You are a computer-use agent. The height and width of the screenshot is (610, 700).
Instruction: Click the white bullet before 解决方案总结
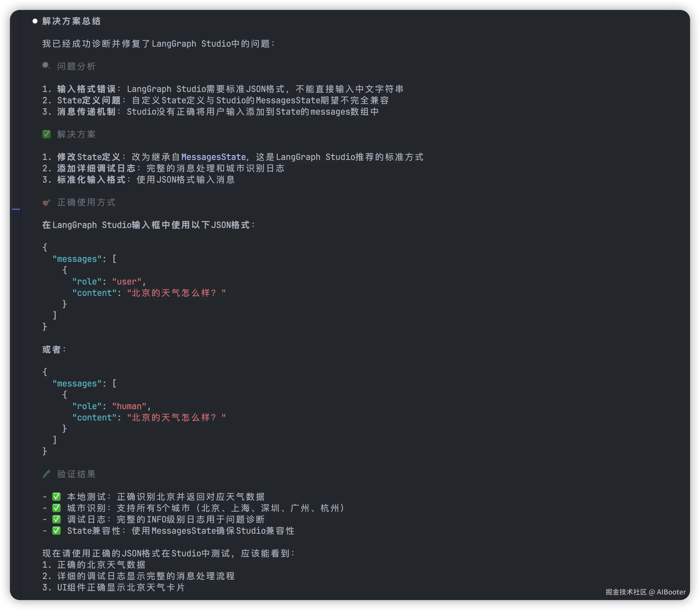(x=35, y=21)
